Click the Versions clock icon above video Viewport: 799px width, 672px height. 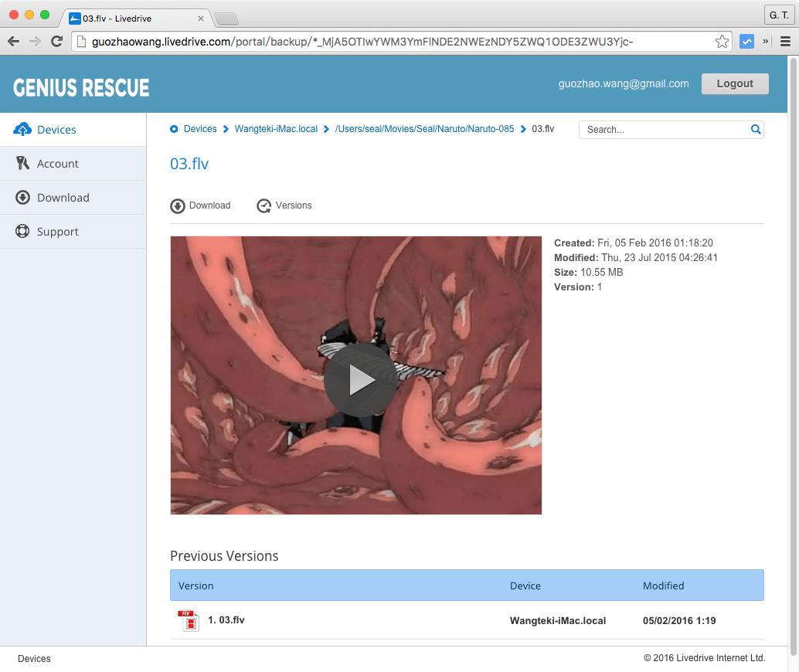264,205
